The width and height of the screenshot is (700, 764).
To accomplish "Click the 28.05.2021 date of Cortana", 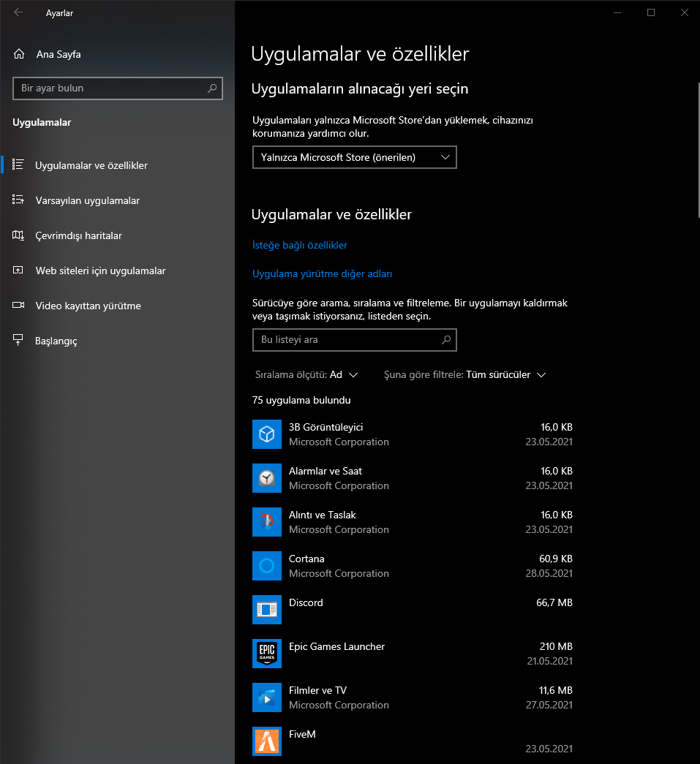I will [549, 573].
